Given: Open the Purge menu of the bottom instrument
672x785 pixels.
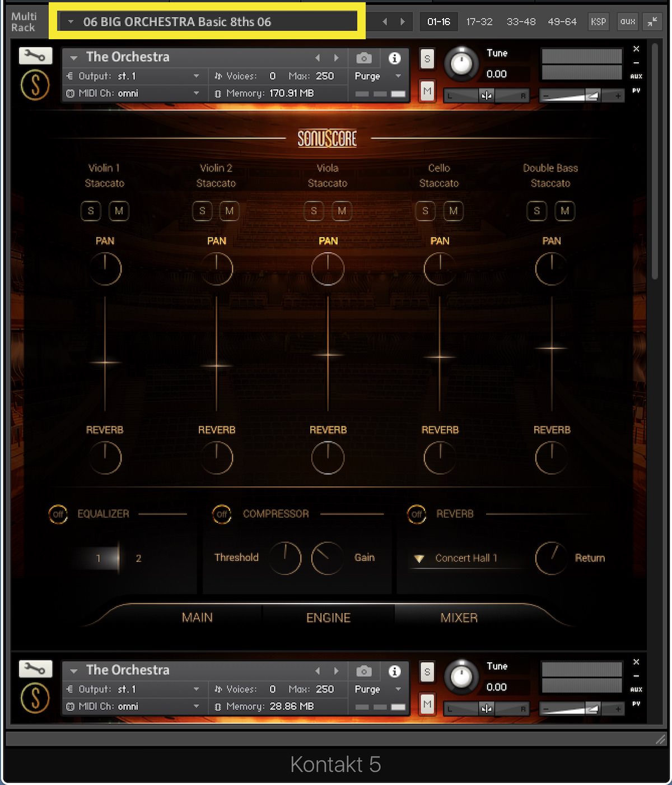Looking at the screenshot, I should click(378, 689).
